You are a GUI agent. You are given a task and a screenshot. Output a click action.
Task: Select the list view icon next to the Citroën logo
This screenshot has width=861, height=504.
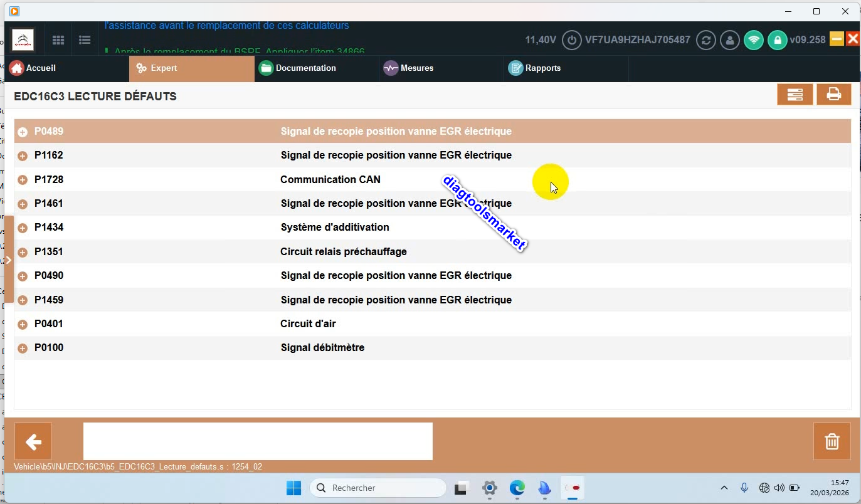(84, 39)
